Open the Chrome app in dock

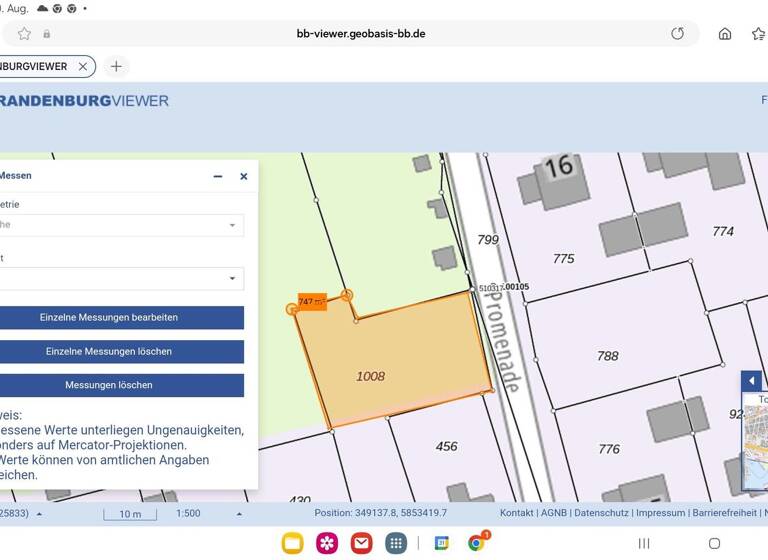click(x=475, y=543)
